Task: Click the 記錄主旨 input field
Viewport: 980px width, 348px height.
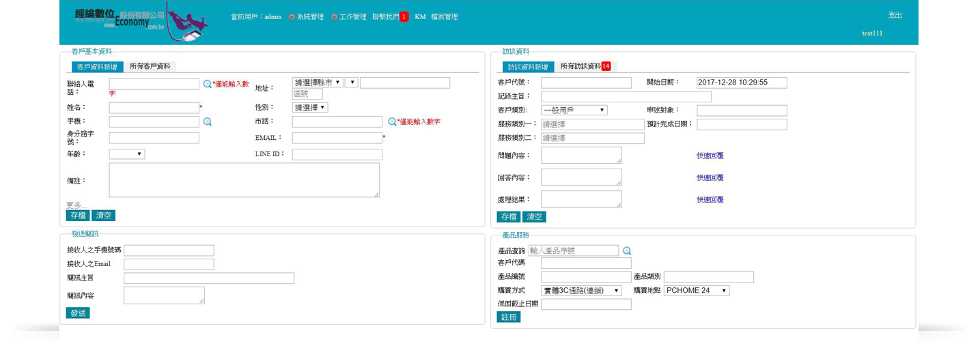Action: tap(626, 97)
